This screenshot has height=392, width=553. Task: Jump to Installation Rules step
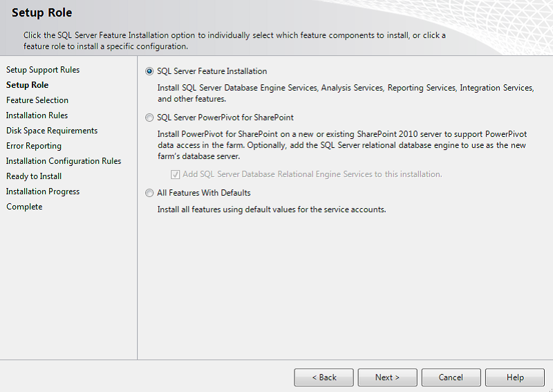point(37,115)
